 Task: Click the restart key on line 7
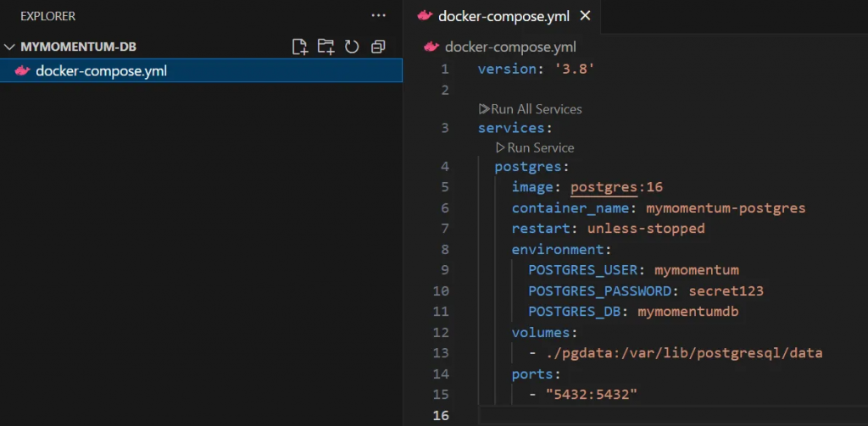(x=541, y=229)
